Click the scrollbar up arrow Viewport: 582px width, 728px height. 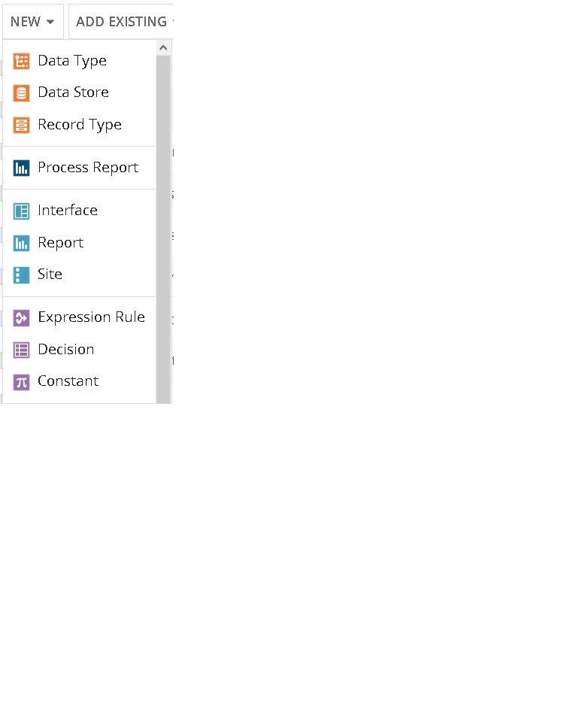pos(163,48)
